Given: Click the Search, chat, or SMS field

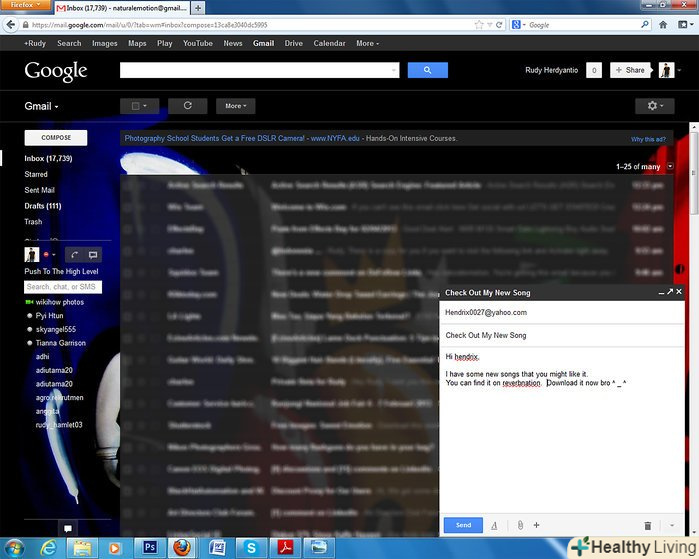Looking at the screenshot, I should point(63,287).
